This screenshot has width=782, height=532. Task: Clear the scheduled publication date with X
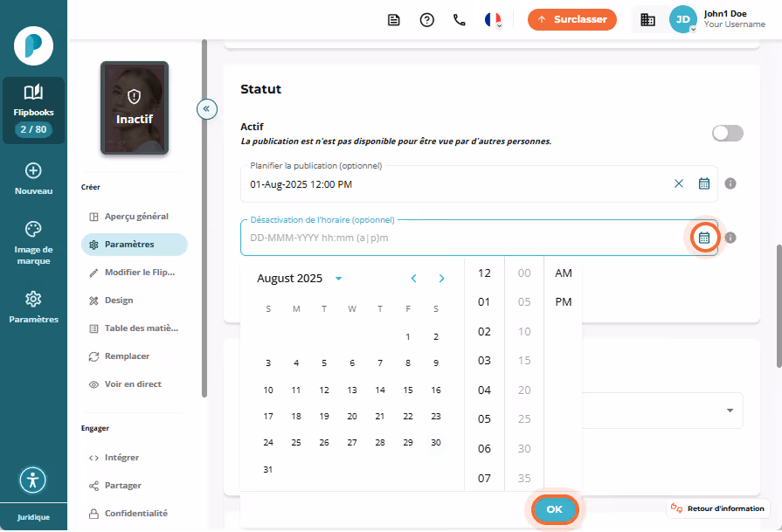[679, 183]
